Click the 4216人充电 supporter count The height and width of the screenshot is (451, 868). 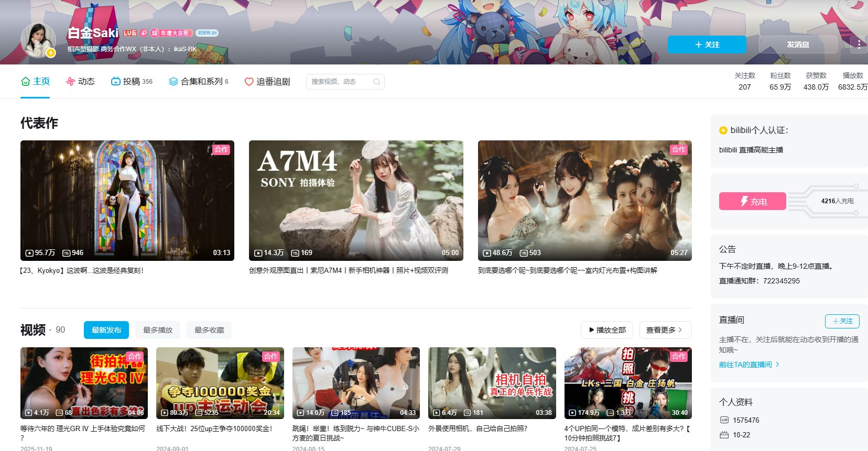tap(838, 201)
